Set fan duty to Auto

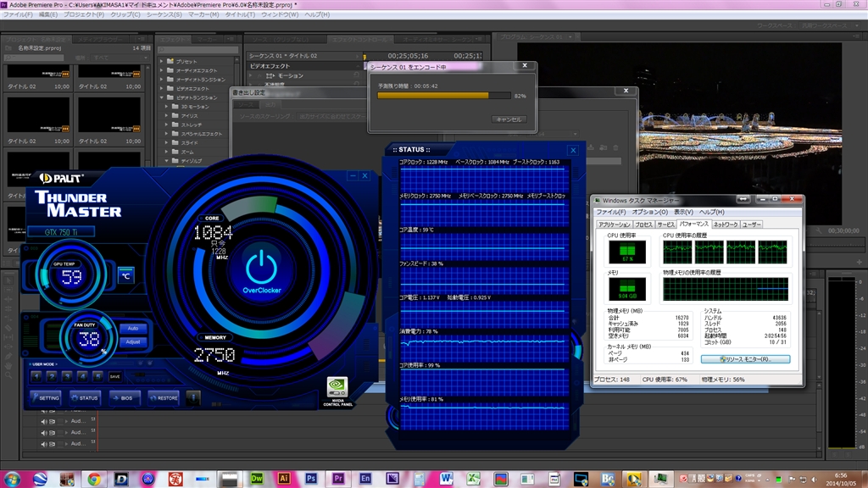133,328
